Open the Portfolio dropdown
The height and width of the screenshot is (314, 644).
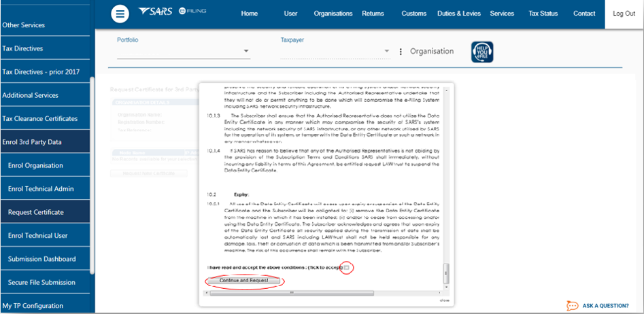[x=184, y=51]
